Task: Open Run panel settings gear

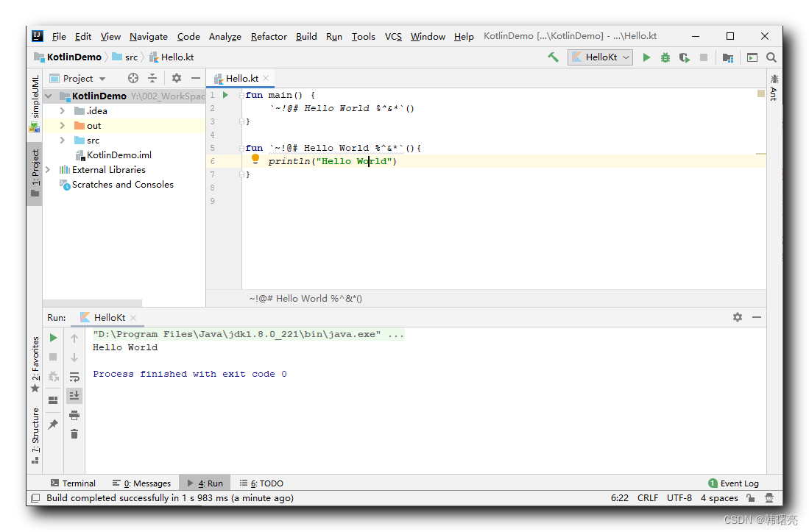Action: 738,317
